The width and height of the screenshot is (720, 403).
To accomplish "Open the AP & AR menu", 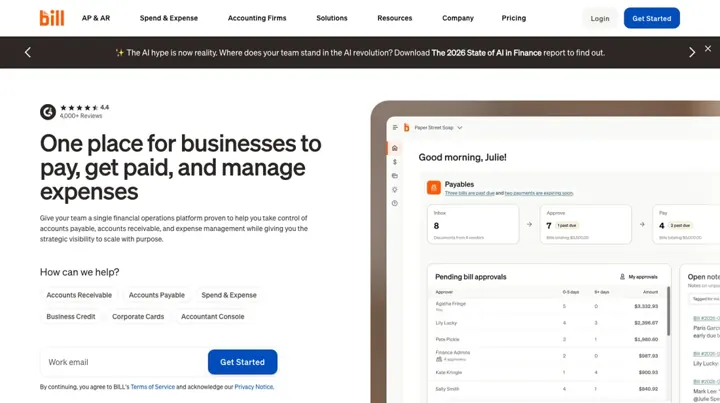I will click(x=96, y=18).
